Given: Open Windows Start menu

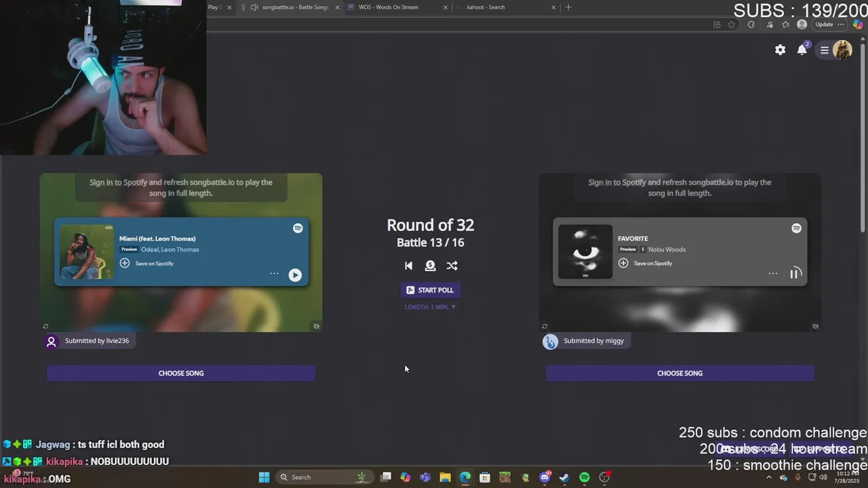Looking at the screenshot, I should (x=264, y=477).
